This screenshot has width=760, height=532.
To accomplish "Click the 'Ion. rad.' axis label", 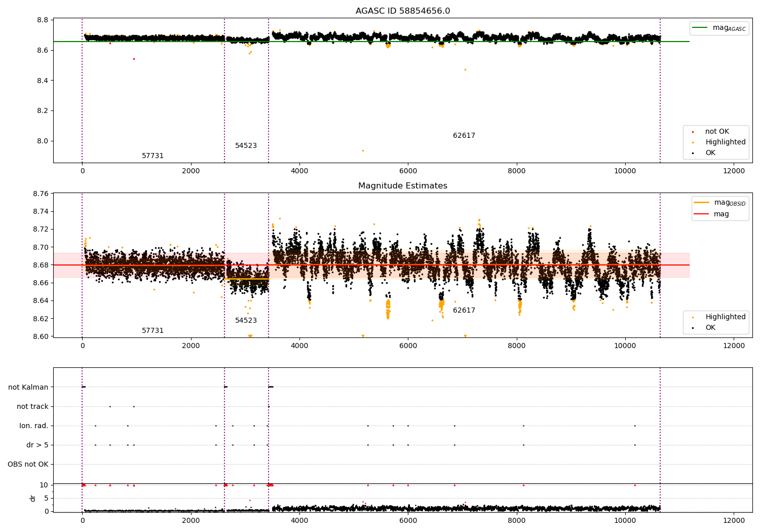I will tap(34, 426).
